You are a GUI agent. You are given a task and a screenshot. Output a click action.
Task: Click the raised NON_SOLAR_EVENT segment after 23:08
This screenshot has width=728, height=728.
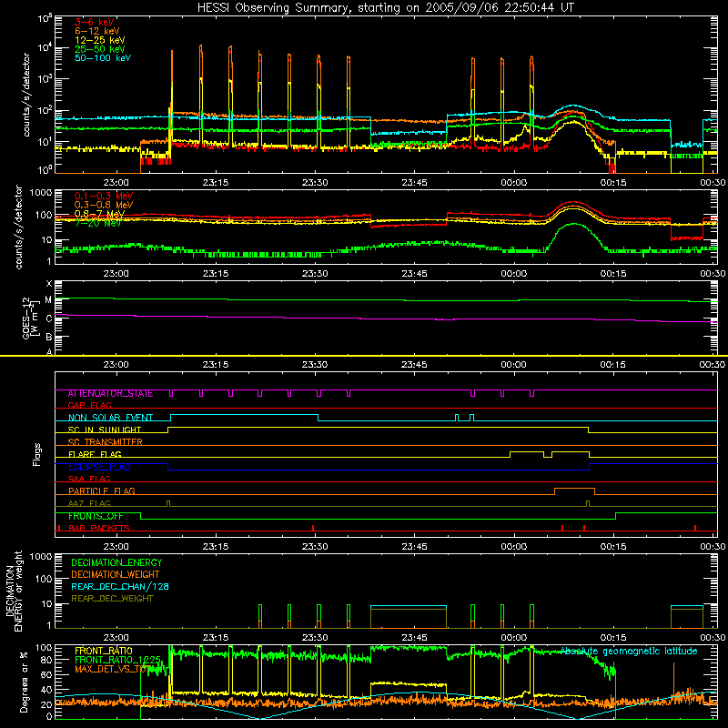(244, 415)
